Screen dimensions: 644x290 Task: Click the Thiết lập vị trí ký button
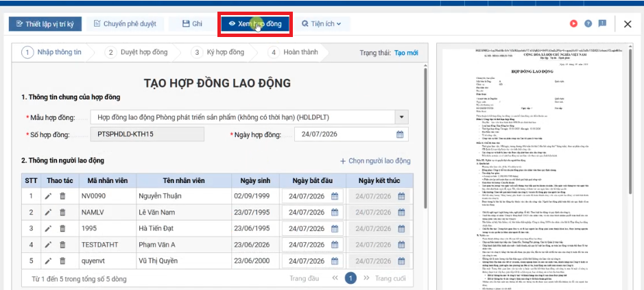pos(45,24)
